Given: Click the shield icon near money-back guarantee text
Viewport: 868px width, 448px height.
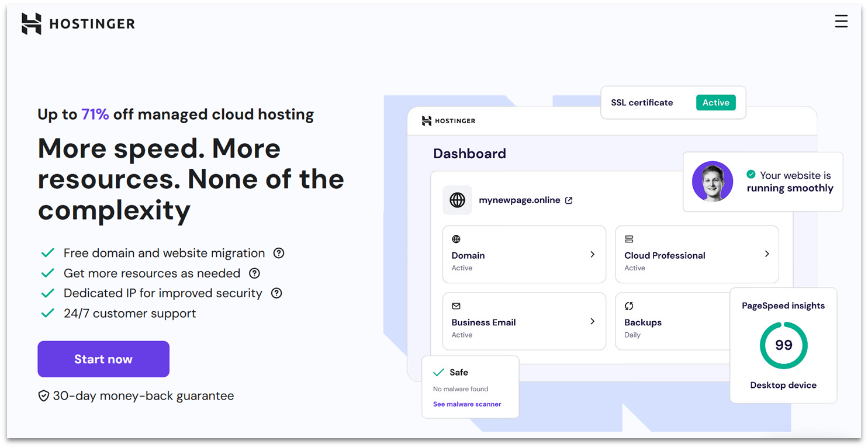Looking at the screenshot, I should click(x=43, y=395).
